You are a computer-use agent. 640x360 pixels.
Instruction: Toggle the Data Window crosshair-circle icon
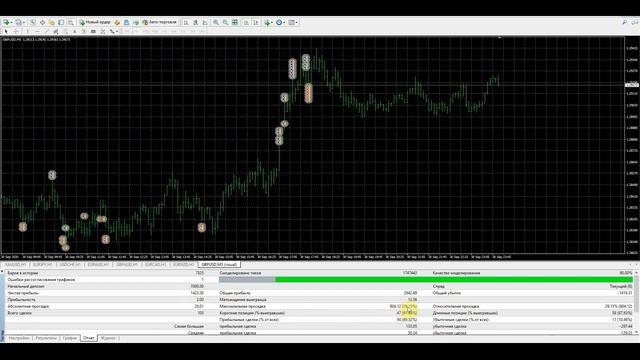click(x=42, y=22)
